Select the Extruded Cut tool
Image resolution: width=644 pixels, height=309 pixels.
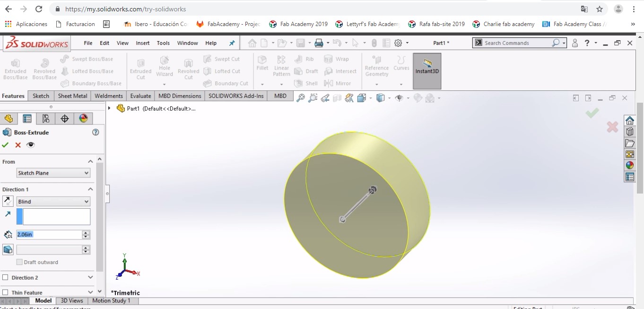[x=140, y=69]
